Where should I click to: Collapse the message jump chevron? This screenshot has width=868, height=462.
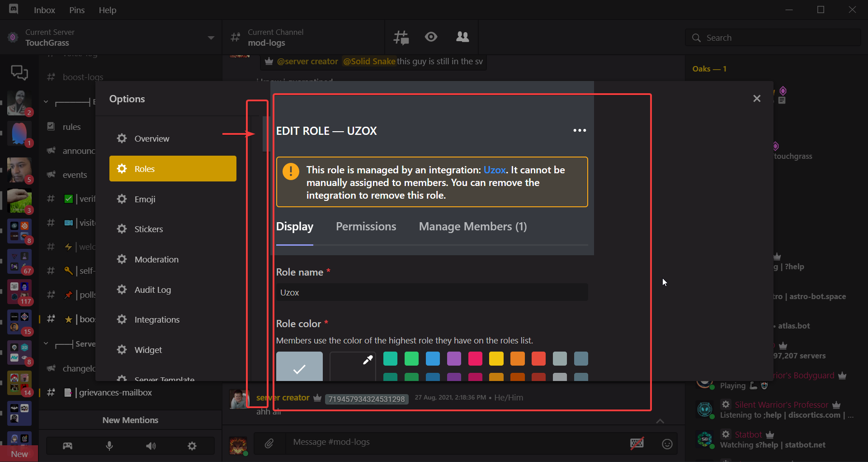click(660, 421)
